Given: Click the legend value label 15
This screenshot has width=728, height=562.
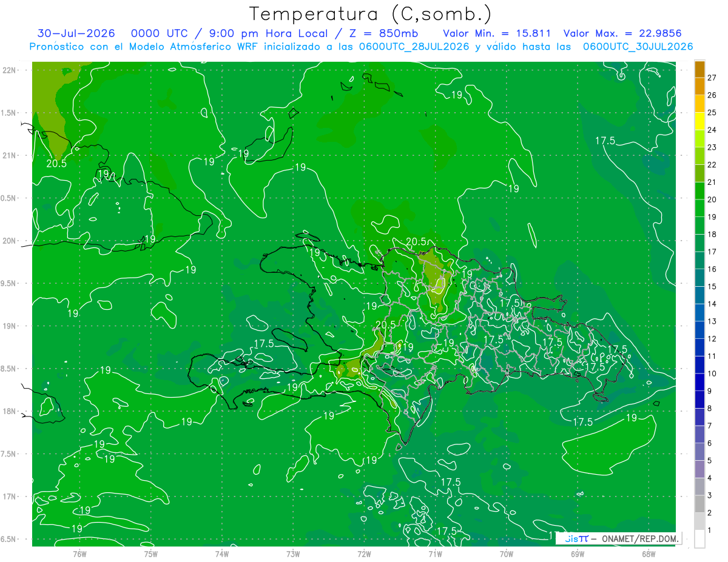Looking at the screenshot, I should (x=712, y=286).
